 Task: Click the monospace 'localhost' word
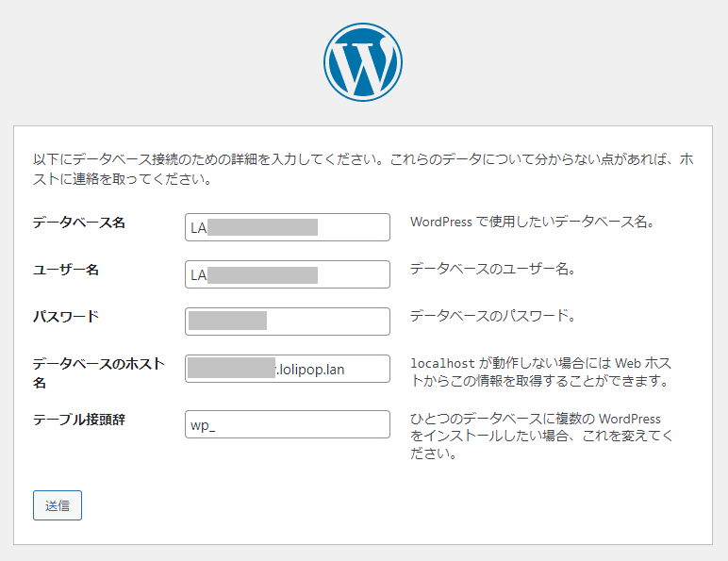tap(445, 363)
